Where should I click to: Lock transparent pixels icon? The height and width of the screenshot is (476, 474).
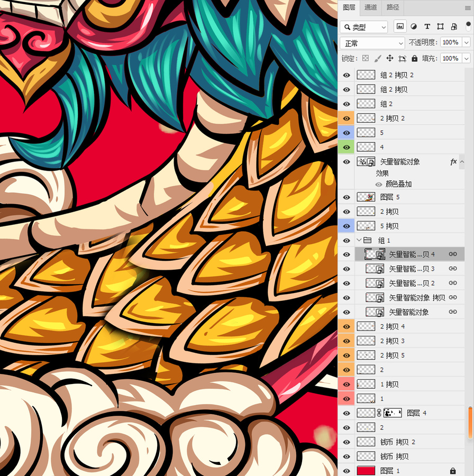[366, 58]
